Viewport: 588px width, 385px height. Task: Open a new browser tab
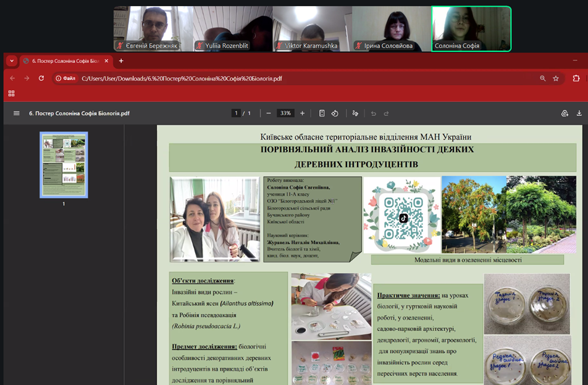click(x=121, y=61)
